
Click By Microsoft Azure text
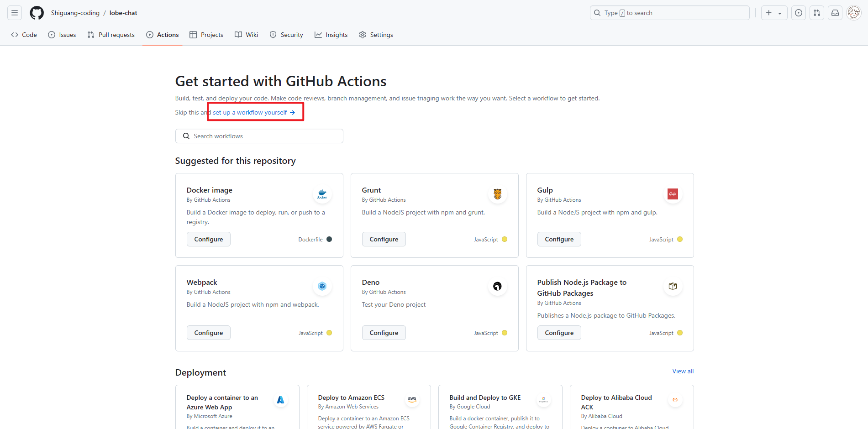pyautogui.click(x=210, y=416)
